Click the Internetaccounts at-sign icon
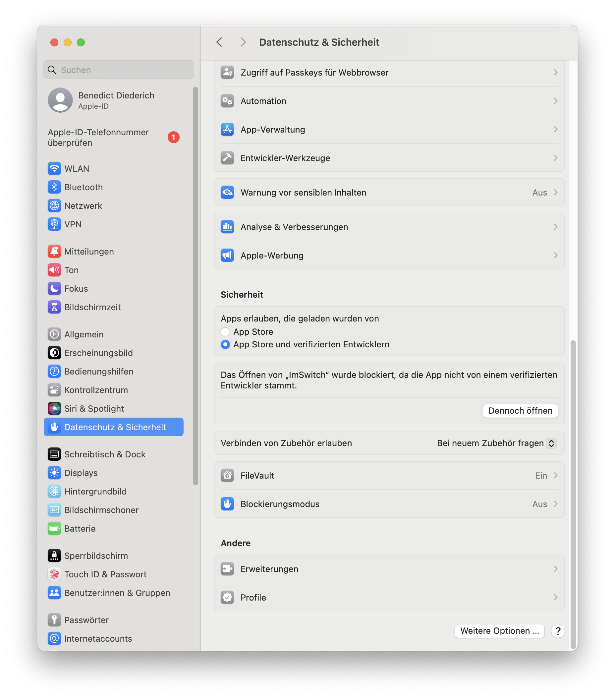 (54, 639)
